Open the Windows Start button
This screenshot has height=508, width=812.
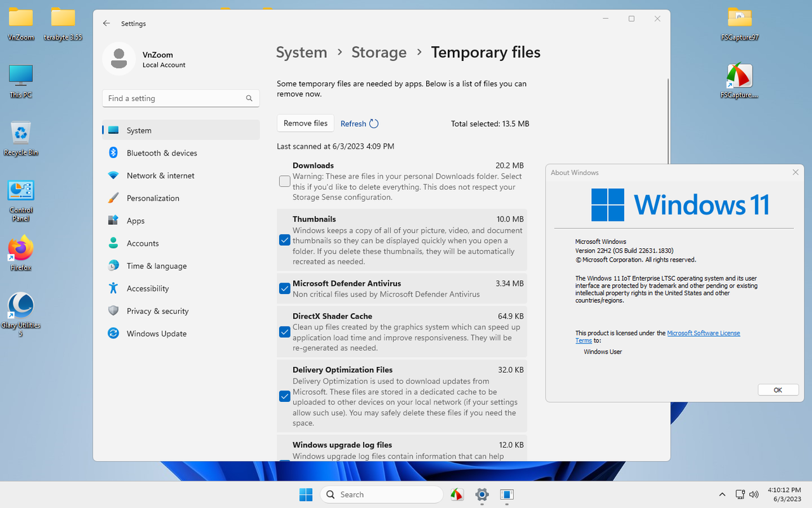(x=306, y=494)
